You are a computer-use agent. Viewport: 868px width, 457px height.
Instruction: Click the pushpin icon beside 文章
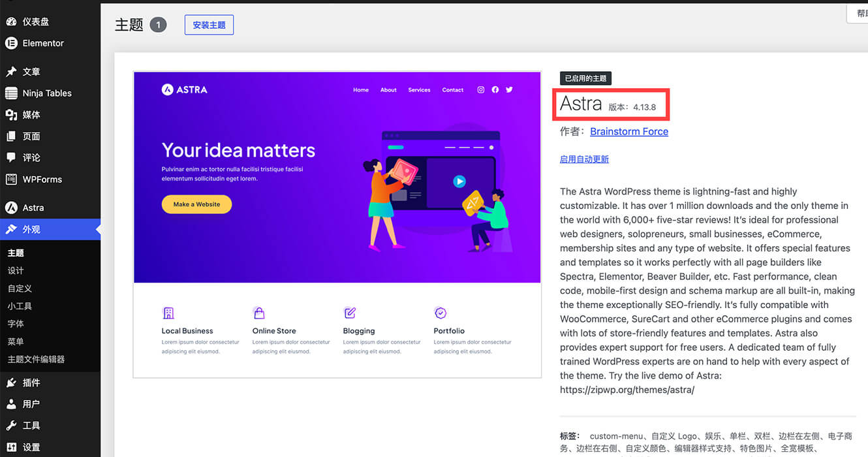coord(11,72)
